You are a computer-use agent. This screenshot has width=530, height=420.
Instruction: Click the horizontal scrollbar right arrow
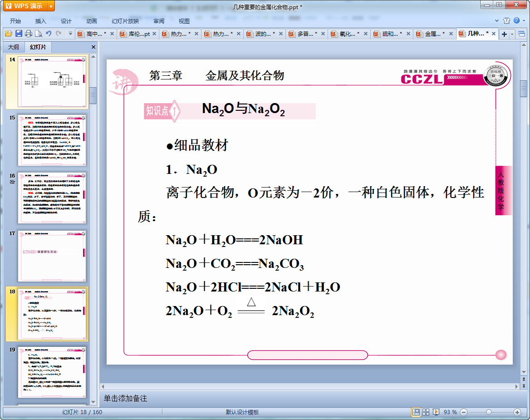(x=516, y=386)
